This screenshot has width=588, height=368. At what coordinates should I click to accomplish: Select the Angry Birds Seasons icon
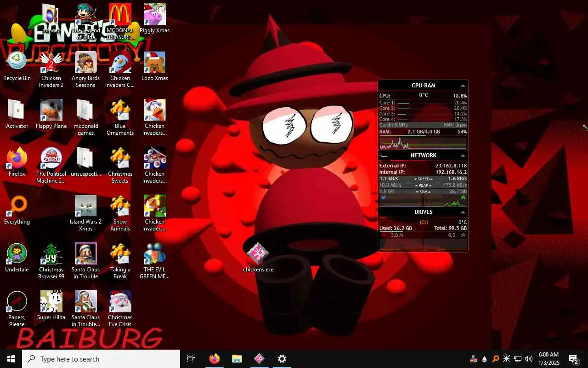[x=85, y=69]
